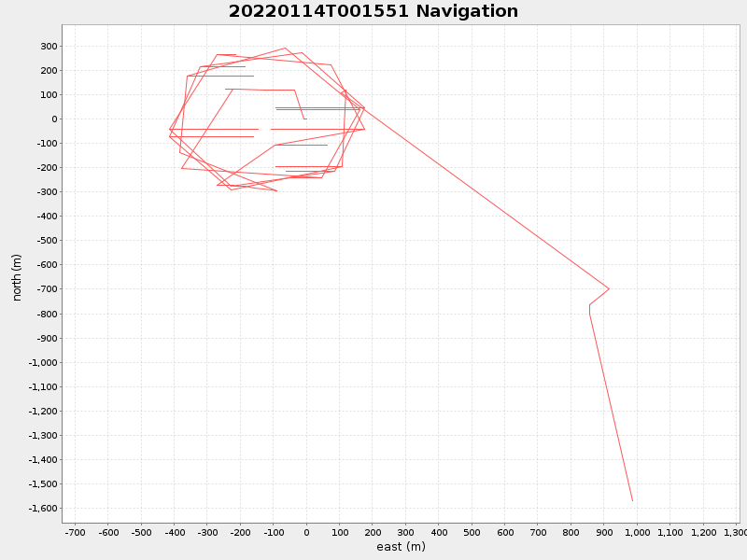Click the '-700' east axis tick label
Image resolution: width=747 pixels, height=560 pixels.
[x=75, y=532]
